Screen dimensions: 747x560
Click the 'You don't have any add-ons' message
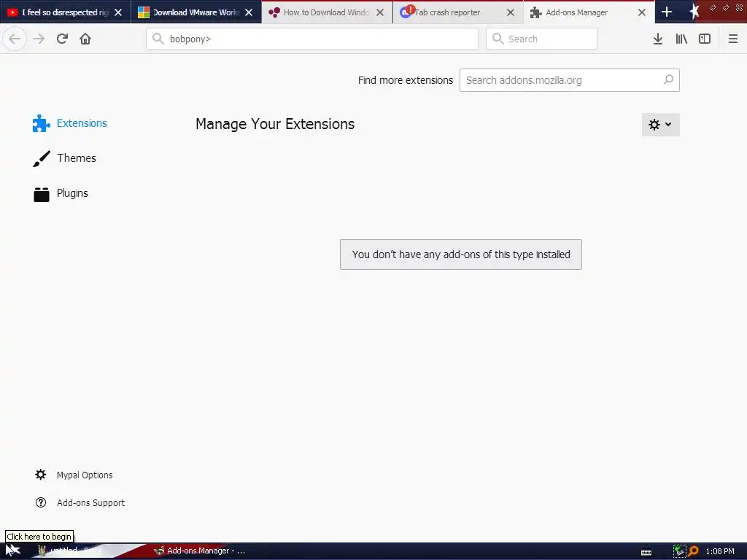click(461, 254)
